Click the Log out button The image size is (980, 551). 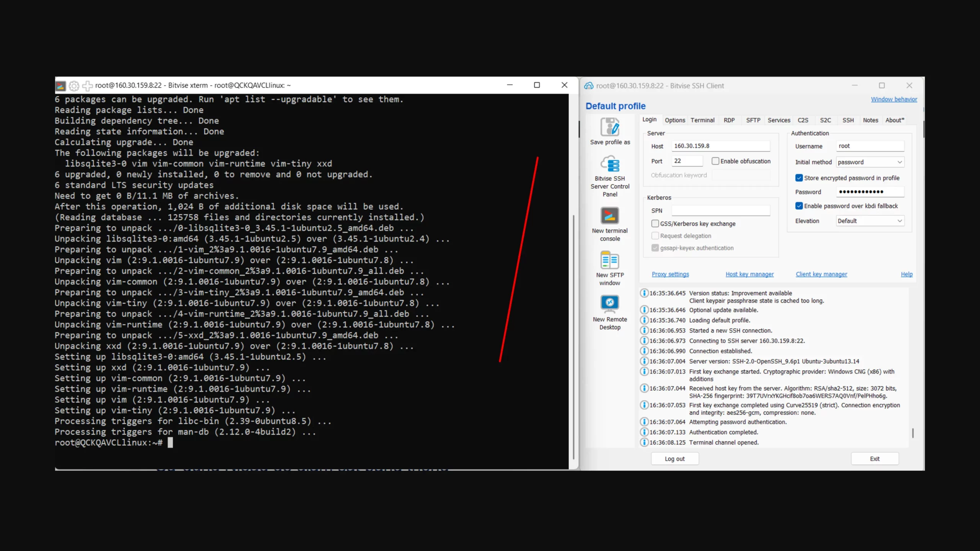(x=675, y=459)
